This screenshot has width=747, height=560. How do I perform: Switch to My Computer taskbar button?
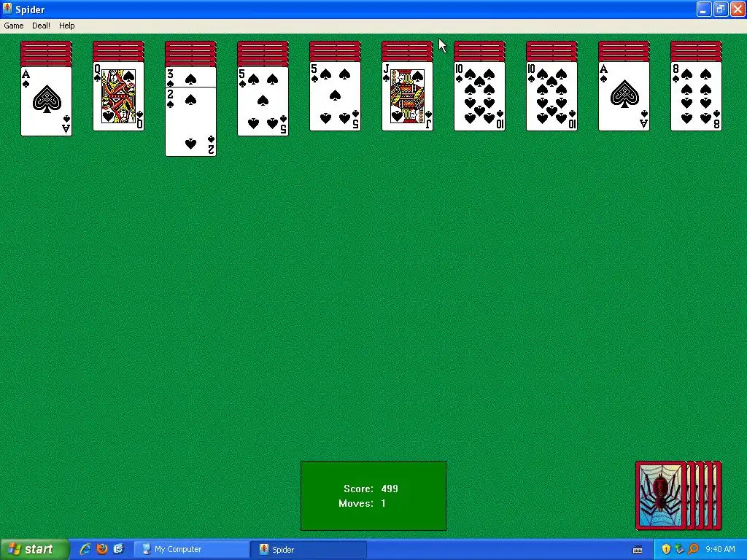pyautogui.click(x=191, y=550)
